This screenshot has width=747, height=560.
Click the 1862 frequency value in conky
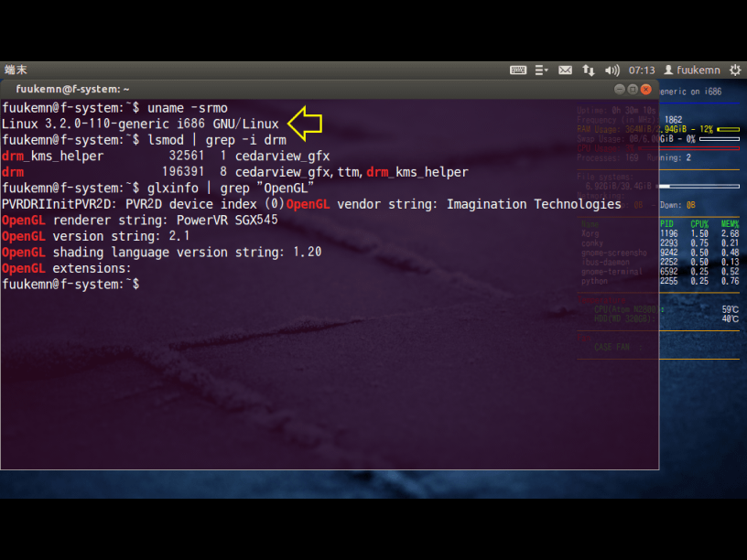pyautogui.click(x=673, y=120)
